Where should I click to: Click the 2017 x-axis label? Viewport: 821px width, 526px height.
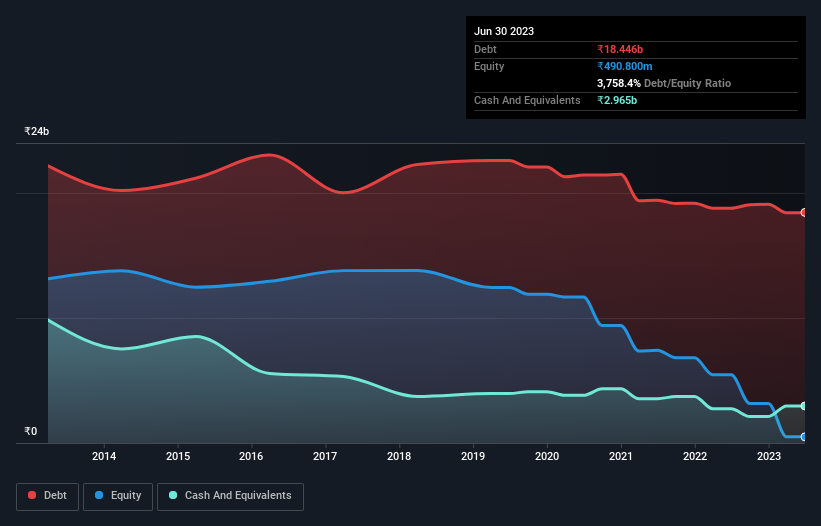click(325, 456)
